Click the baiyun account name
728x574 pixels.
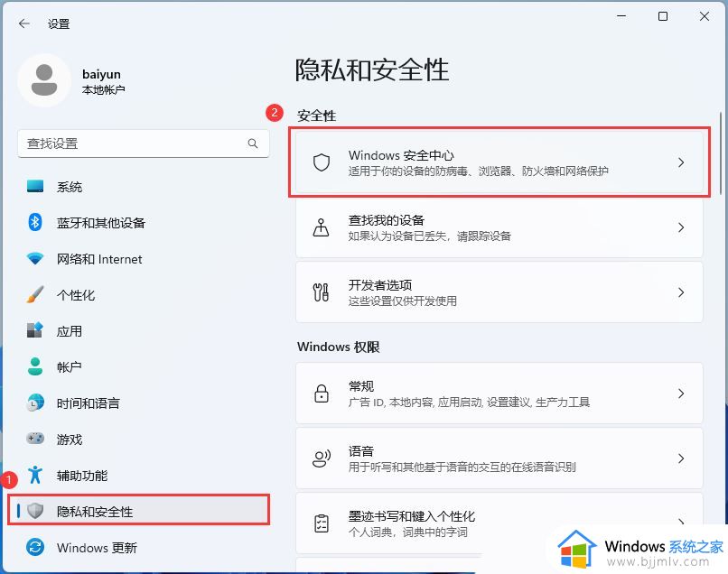coord(101,74)
